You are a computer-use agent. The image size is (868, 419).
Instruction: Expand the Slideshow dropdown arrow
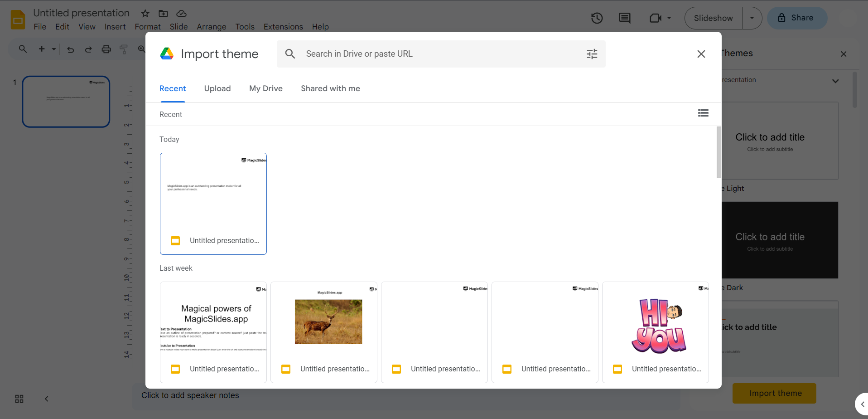pos(752,18)
